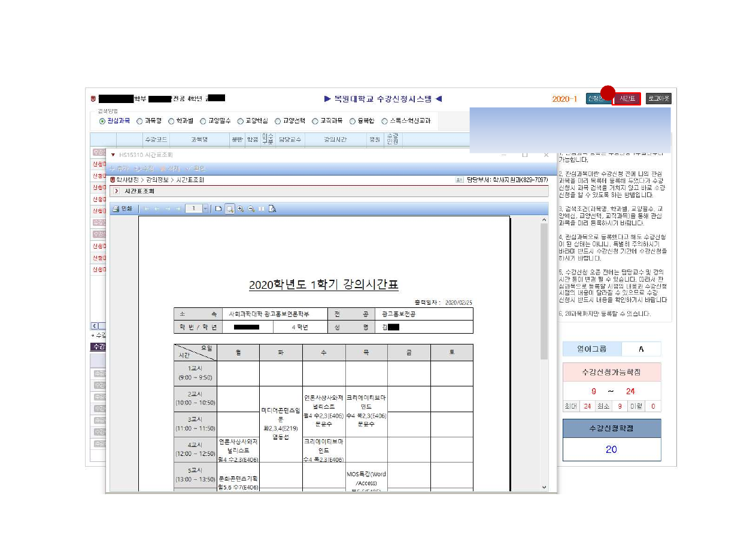
Task: Collapse the HS15310 시간표조회 title triangle
Action: click(x=113, y=155)
